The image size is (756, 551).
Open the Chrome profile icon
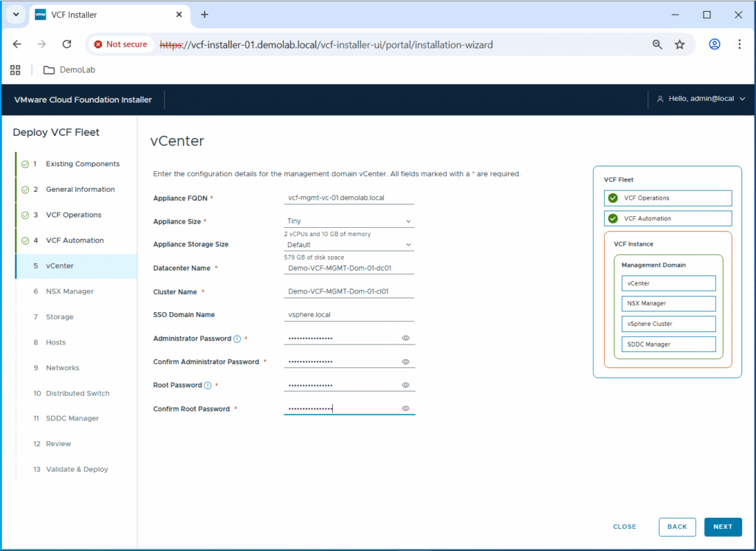click(x=714, y=44)
